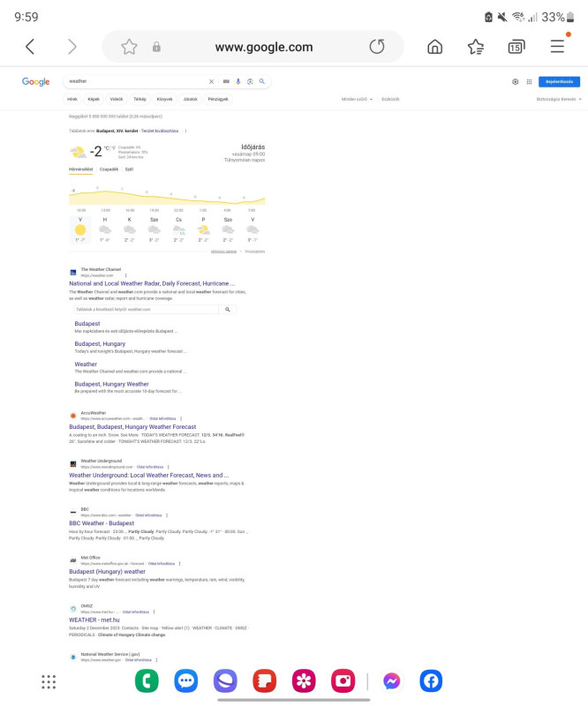Open Messenger from the dock

[x=391, y=680]
